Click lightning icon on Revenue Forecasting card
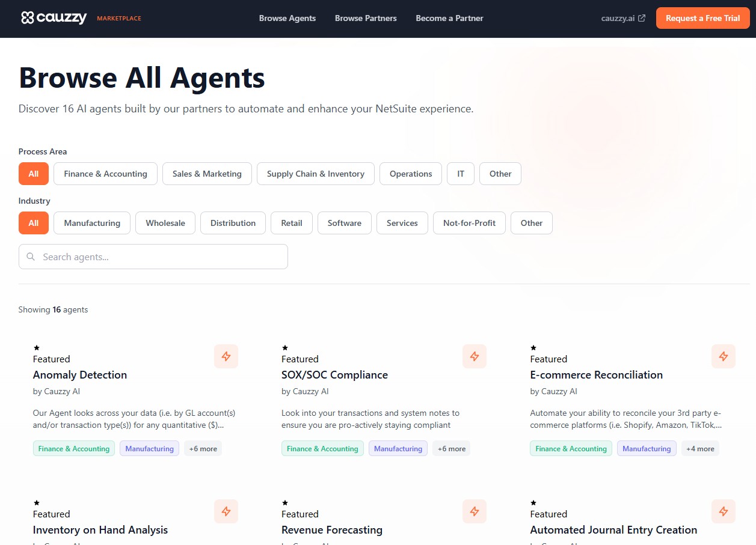Image resolution: width=756 pixels, height=545 pixels. coord(475,511)
